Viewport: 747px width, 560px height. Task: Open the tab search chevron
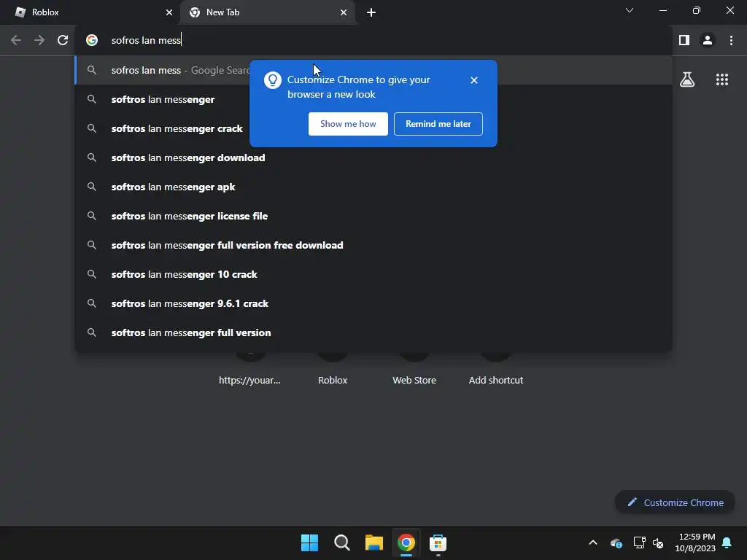coord(630,10)
